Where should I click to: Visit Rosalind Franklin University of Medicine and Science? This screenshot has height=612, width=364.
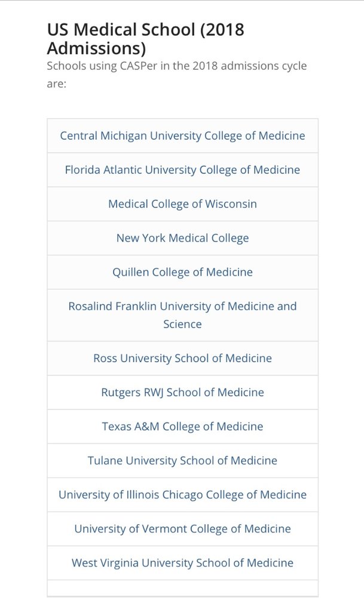[182, 315]
